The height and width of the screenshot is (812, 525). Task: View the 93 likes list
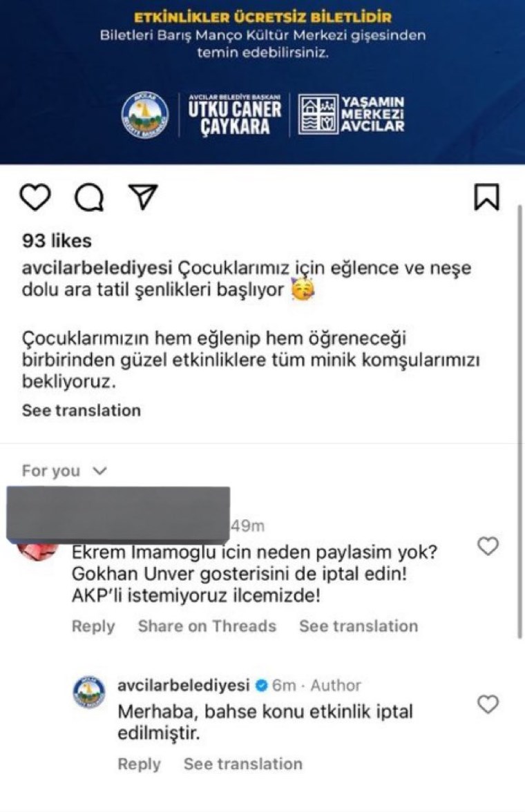57,241
